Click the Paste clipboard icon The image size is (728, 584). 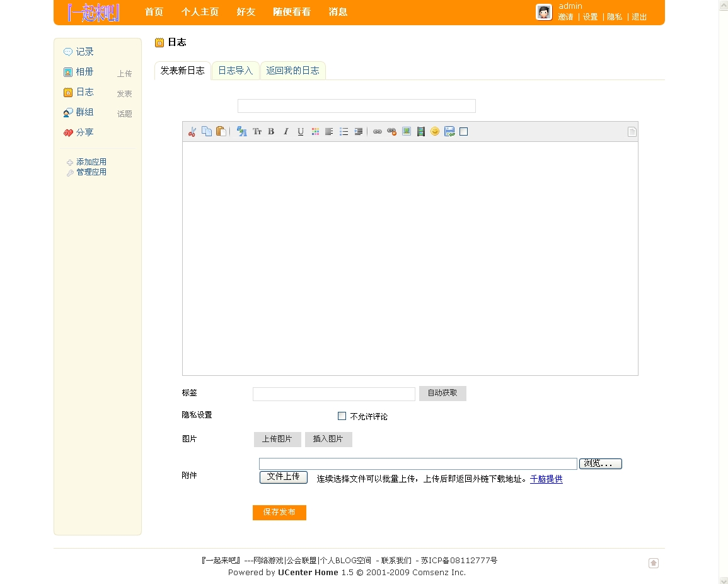tap(221, 131)
